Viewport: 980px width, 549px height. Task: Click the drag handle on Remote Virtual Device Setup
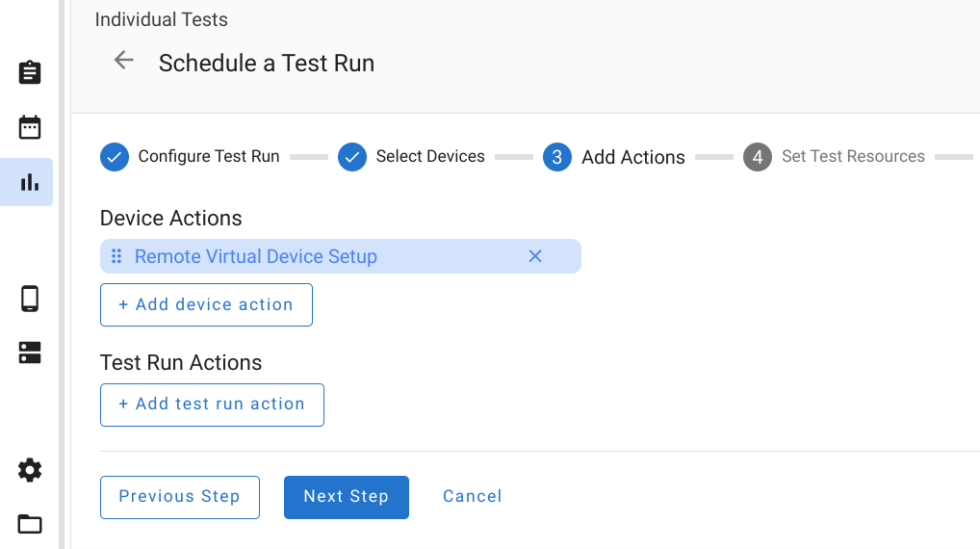click(x=116, y=256)
